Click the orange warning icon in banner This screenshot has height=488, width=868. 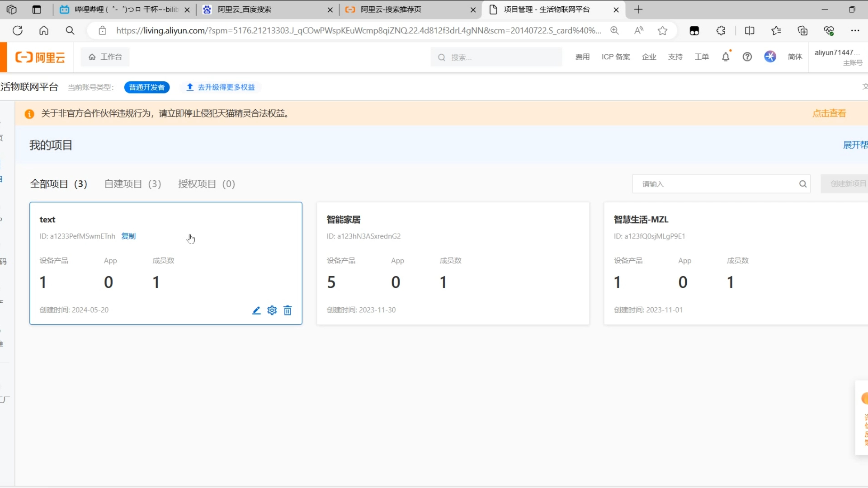click(29, 114)
